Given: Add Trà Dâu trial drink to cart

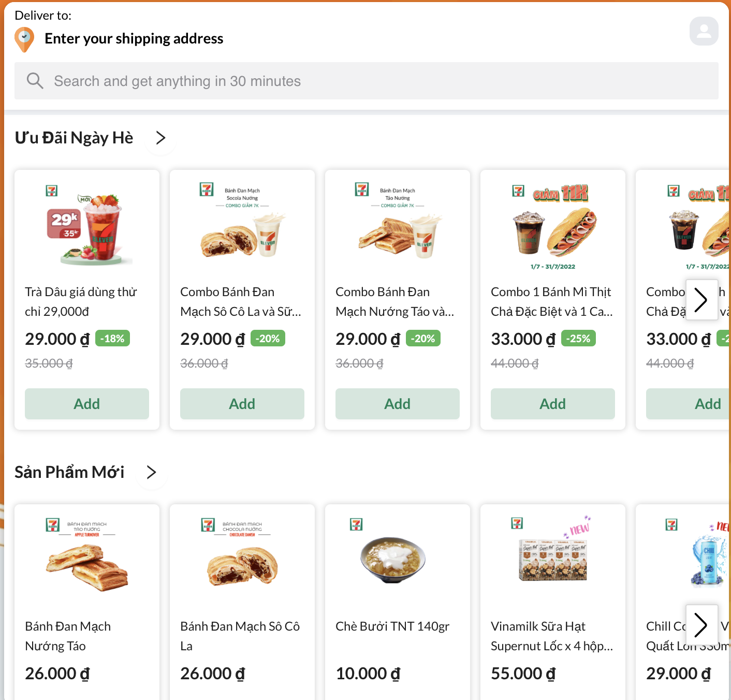Looking at the screenshot, I should [x=87, y=404].
